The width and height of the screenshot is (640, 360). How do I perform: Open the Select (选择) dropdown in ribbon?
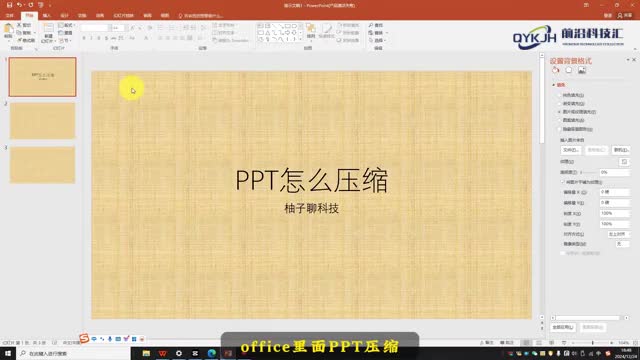(x=378, y=40)
